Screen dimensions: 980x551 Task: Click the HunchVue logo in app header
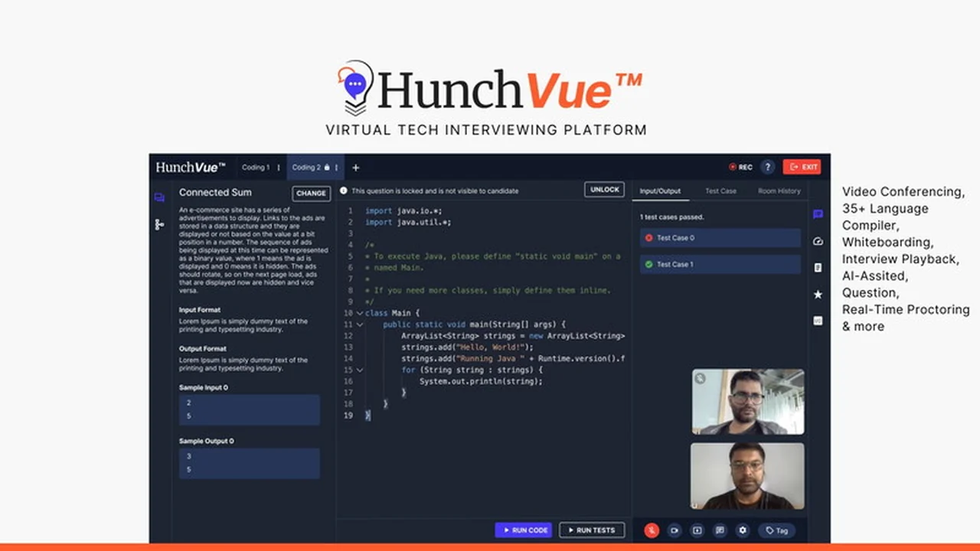tap(191, 167)
